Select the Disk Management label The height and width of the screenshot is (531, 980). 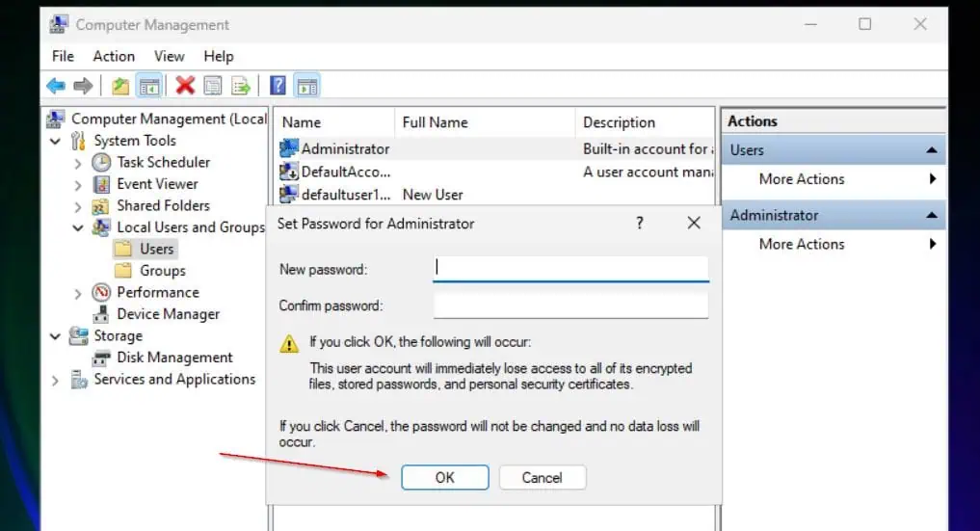(174, 358)
